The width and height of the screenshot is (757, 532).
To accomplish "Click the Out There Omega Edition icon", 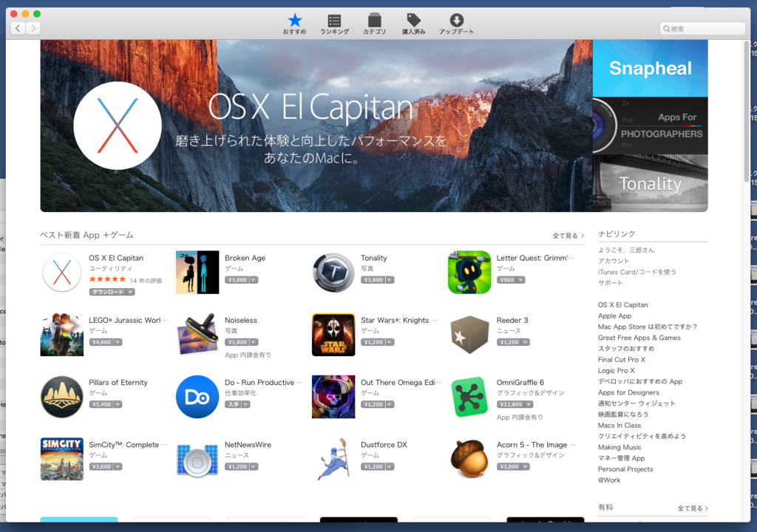I will point(333,397).
